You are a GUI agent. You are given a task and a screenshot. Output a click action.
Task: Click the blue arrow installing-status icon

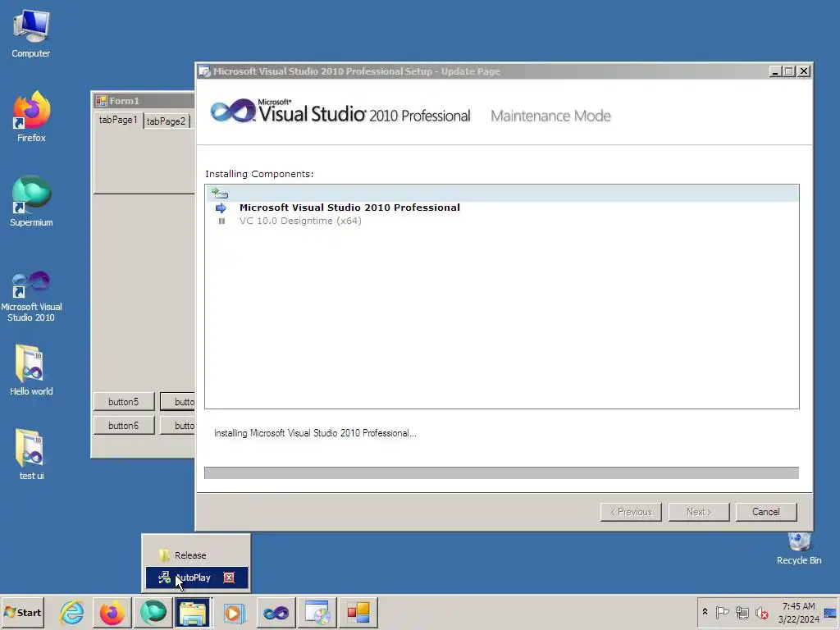pyautogui.click(x=221, y=208)
